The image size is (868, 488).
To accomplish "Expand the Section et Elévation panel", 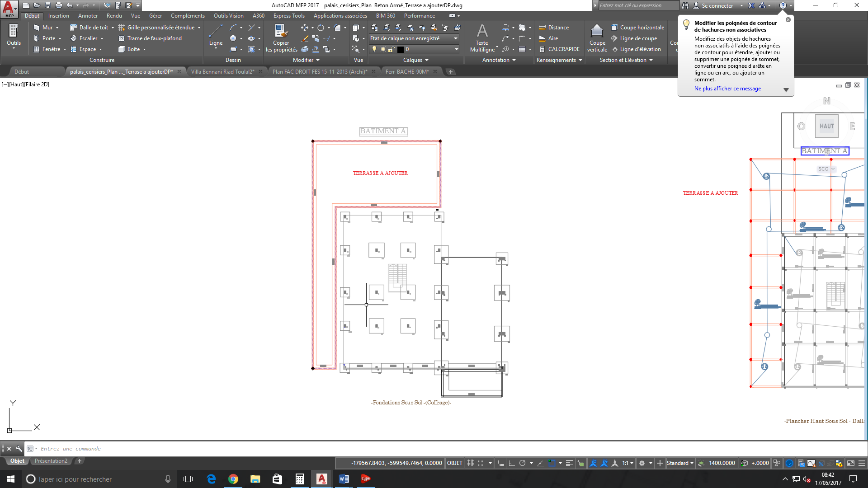I will click(x=626, y=60).
